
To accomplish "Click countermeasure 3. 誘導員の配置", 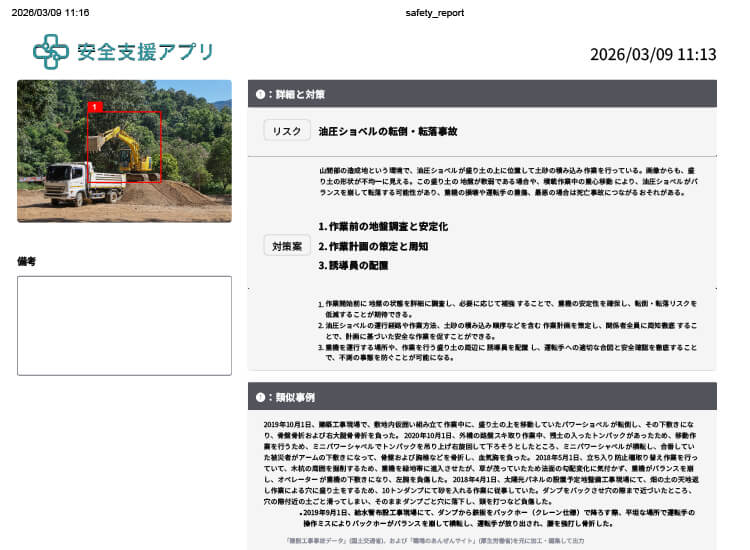I will point(353,265).
